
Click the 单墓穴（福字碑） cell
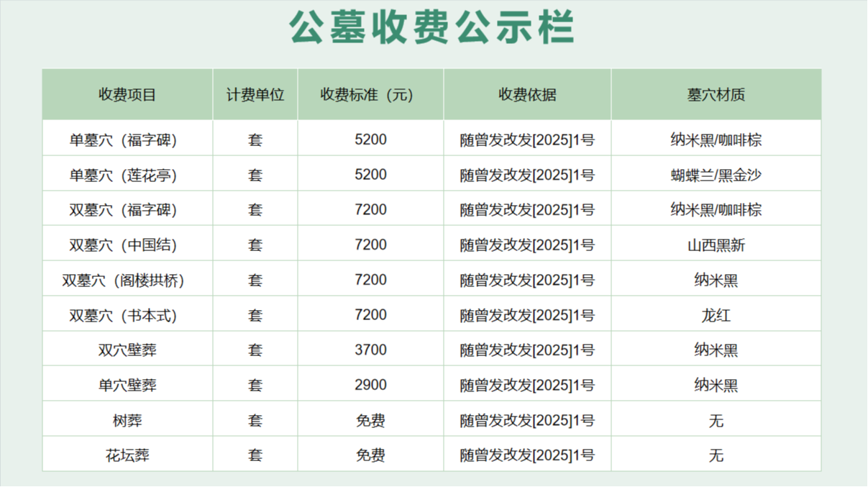(127, 138)
